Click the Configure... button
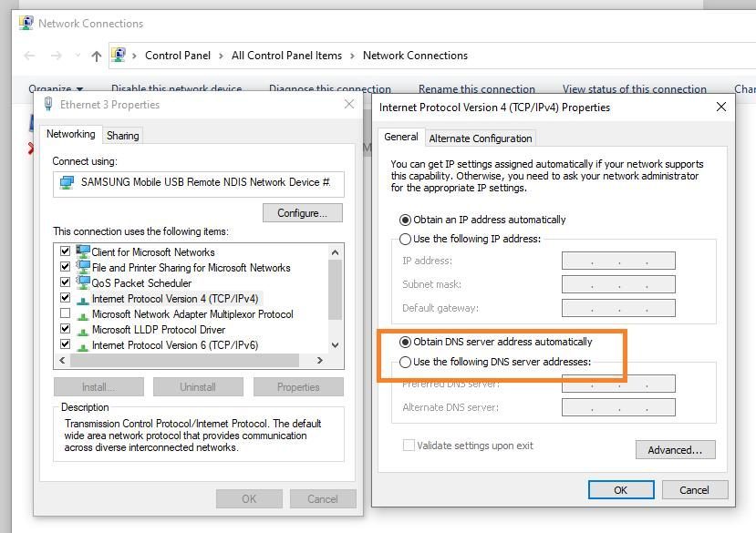This screenshot has width=756, height=533. (x=302, y=213)
